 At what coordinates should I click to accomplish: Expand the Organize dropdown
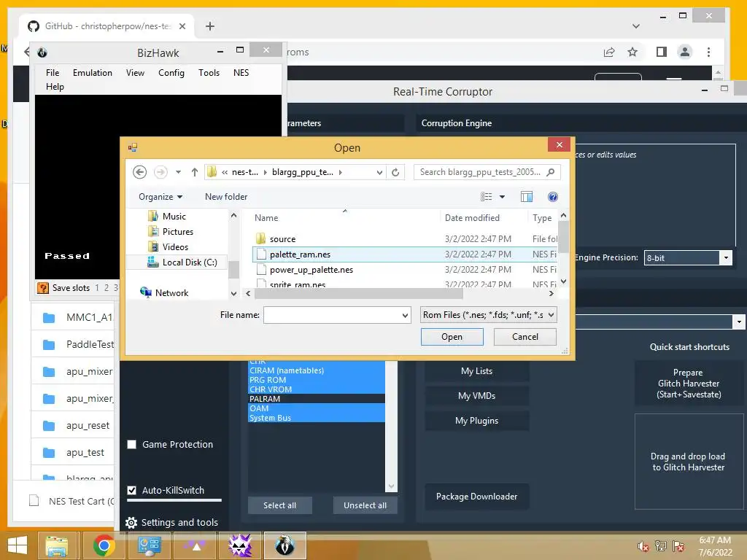point(160,197)
